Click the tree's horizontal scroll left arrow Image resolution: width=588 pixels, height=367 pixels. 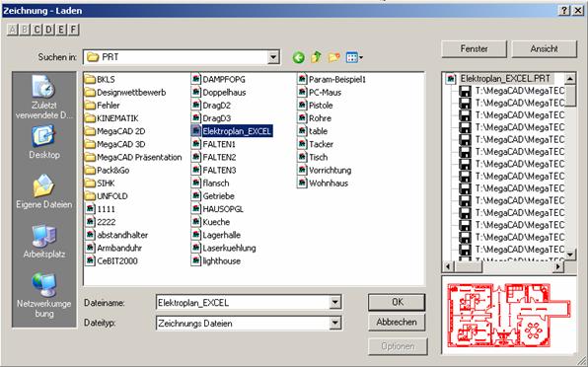pyautogui.click(x=448, y=266)
